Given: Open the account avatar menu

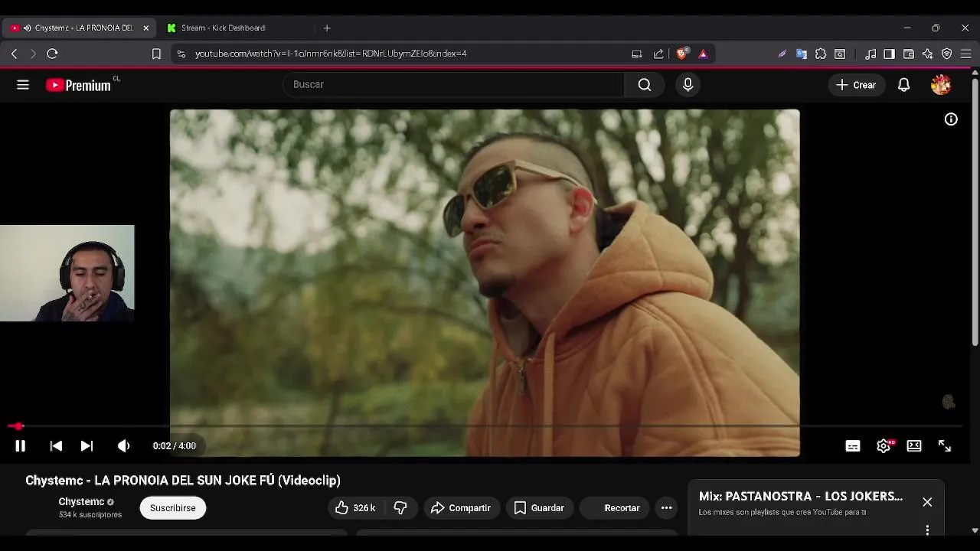Looking at the screenshot, I should point(941,85).
